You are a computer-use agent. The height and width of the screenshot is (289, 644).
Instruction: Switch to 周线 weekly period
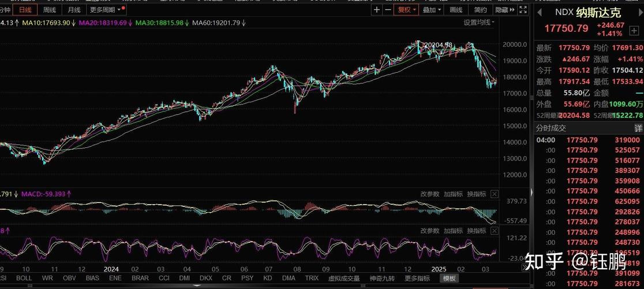(50, 10)
